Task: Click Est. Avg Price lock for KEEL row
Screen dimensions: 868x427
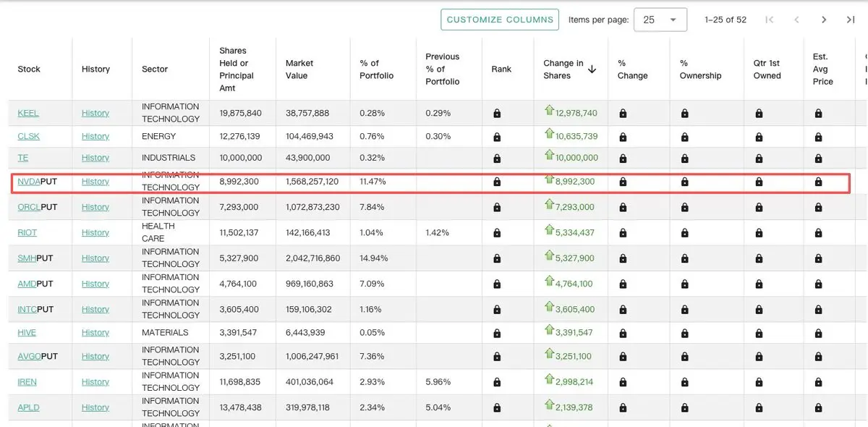Action: tap(818, 114)
